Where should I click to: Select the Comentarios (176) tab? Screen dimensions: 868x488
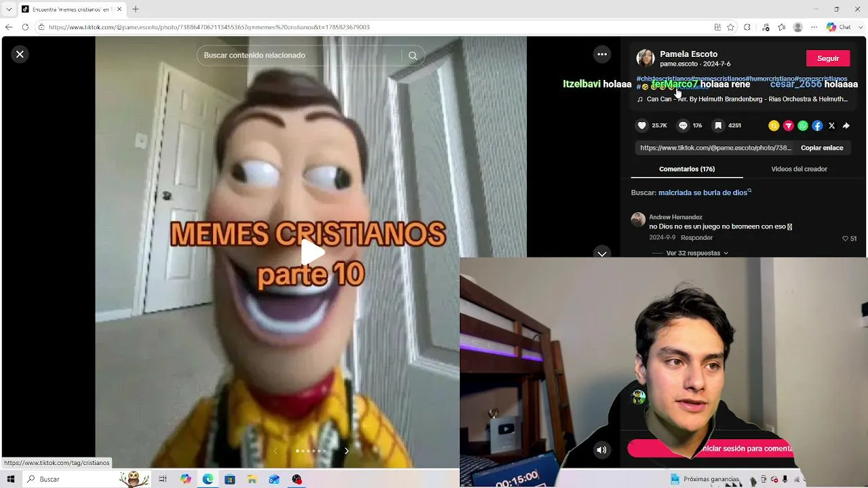pyautogui.click(x=687, y=169)
